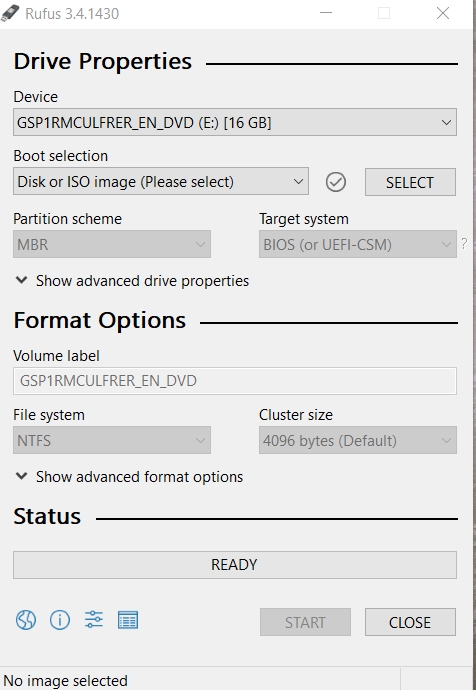Click the CLOSE button
The width and height of the screenshot is (476, 690).
tap(410, 622)
